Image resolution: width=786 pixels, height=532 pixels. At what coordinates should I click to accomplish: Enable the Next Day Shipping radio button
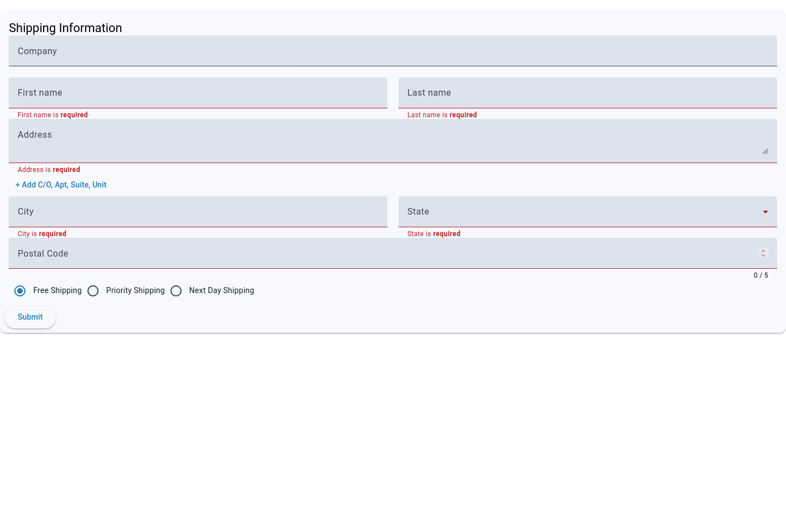pyautogui.click(x=176, y=291)
